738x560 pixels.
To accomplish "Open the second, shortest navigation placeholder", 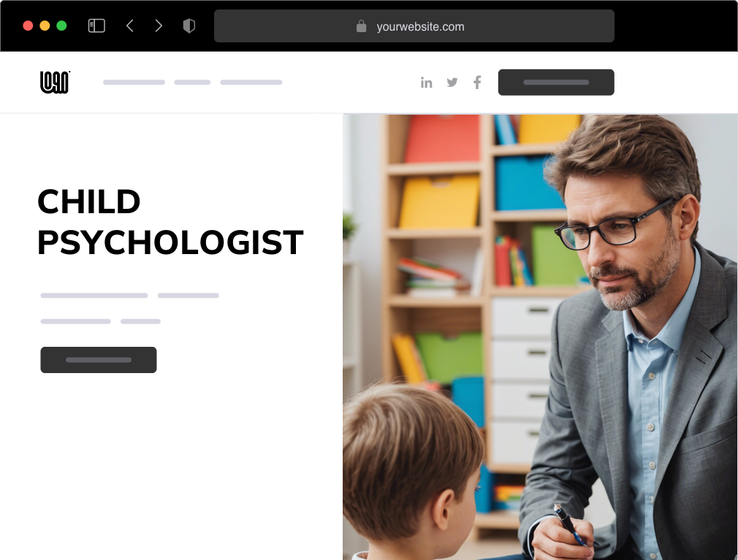I will [x=192, y=83].
